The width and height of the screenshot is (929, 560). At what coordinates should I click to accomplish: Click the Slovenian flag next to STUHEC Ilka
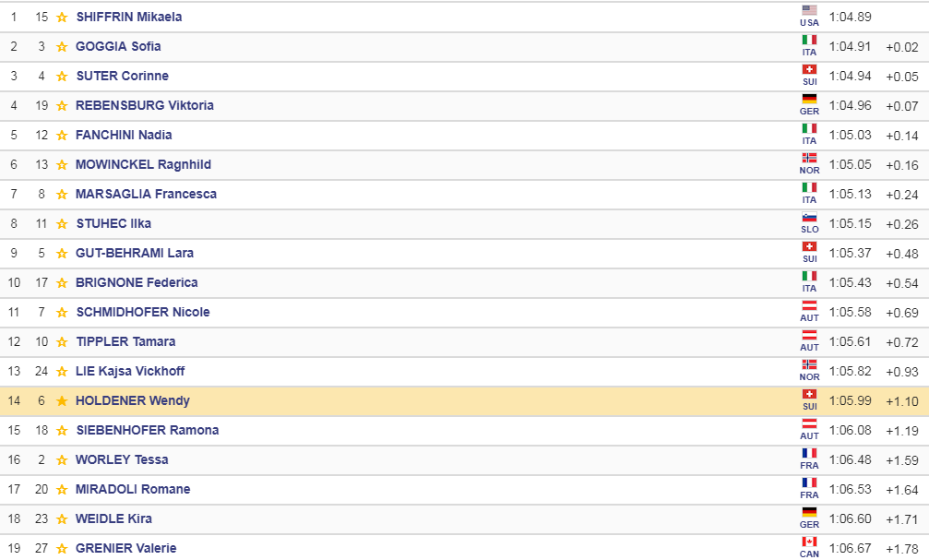[809, 218]
